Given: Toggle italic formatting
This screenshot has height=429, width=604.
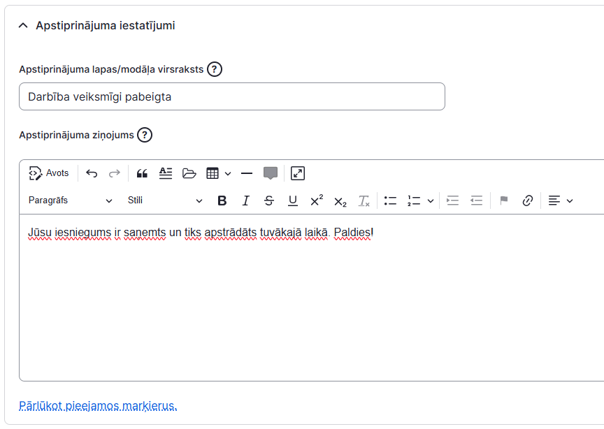Looking at the screenshot, I should tap(246, 201).
